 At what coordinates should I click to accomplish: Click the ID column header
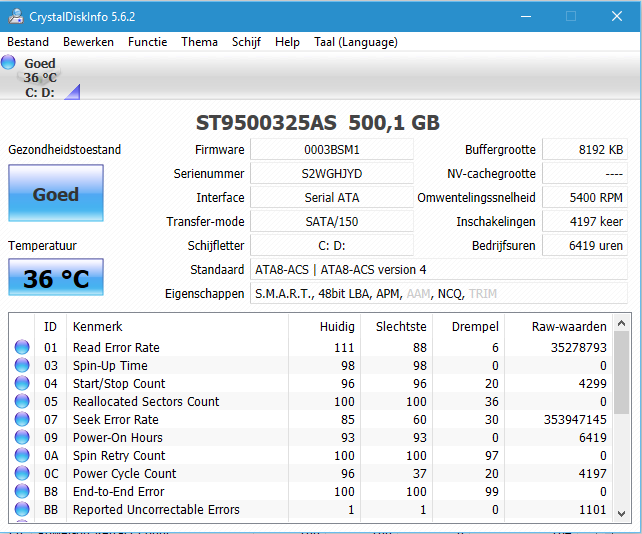[x=51, y=326]
